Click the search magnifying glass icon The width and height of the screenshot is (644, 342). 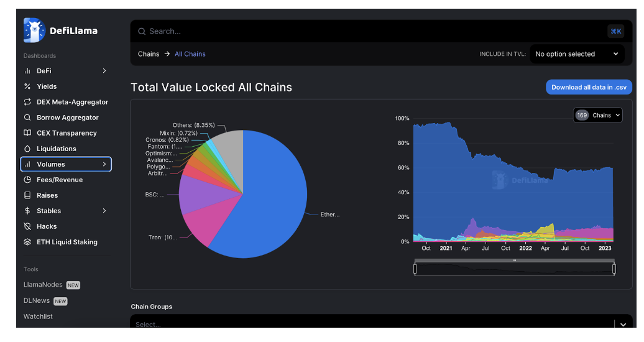[142, 31]
